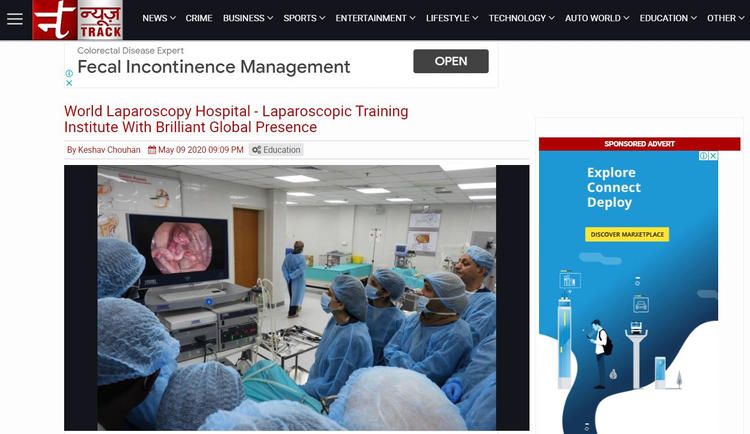The height and width of the screenshot is (434, 750).
Task: Close the Explore Connect Deploy sidebar ad
Action: click(713, 156)
